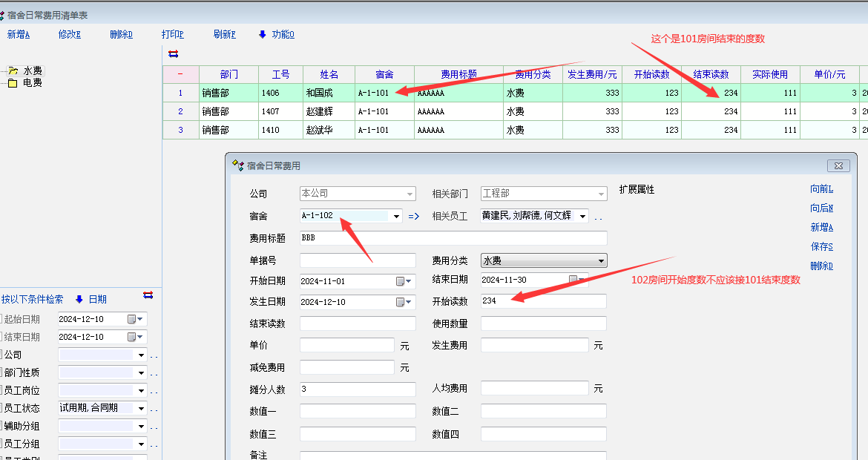Click the 结束读数 input field

pyautogui.click(x=358, y=323)
